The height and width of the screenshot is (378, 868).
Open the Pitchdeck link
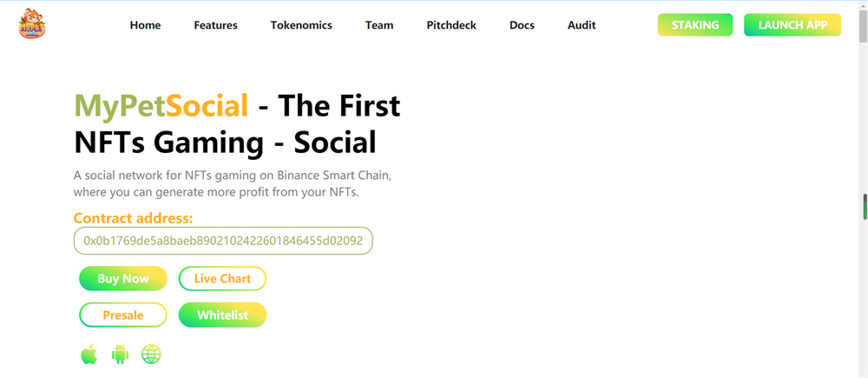451,25
